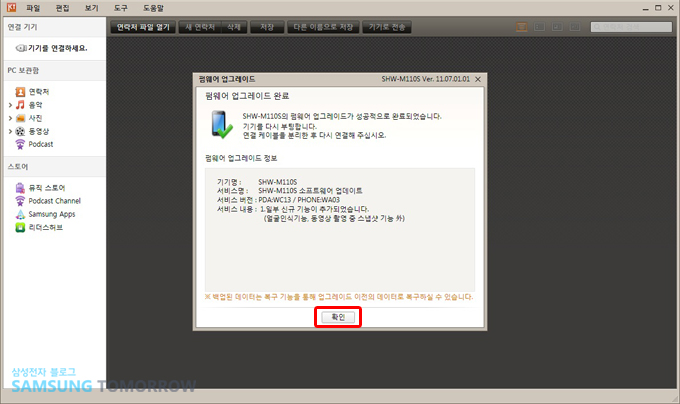Click the view mode icon beside the search box
Image resolution: width=680 pixels, height=404 pixels.
pyautogui.click(x=575, y=27)
